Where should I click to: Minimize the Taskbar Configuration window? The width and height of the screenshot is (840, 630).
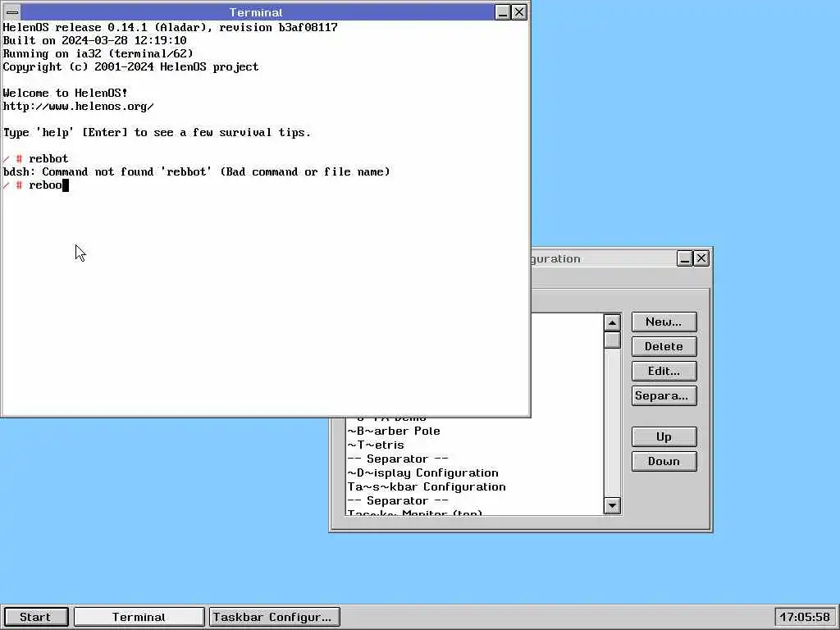click(685, 258)
